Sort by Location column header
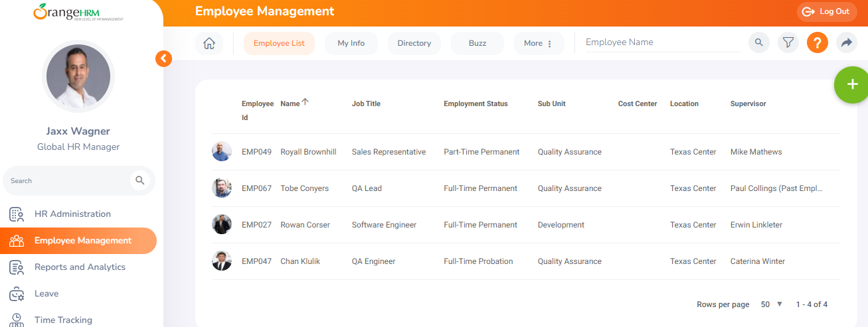The image size is (868, 327). (x=684, y=103)
